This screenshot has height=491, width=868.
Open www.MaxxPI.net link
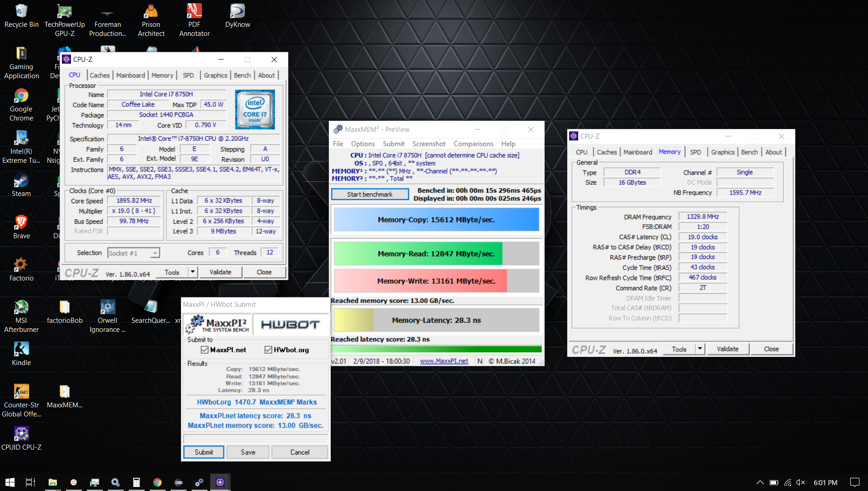[444, 361]
